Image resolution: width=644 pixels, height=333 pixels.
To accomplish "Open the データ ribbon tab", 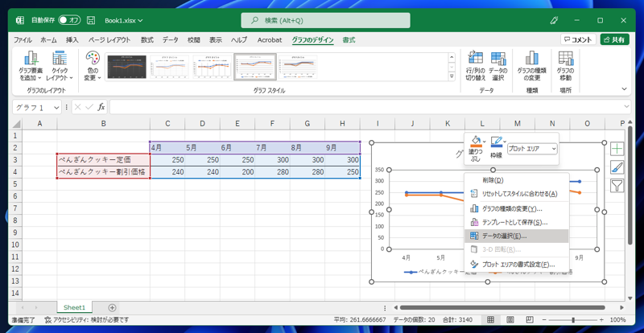I will click(170, 40).
